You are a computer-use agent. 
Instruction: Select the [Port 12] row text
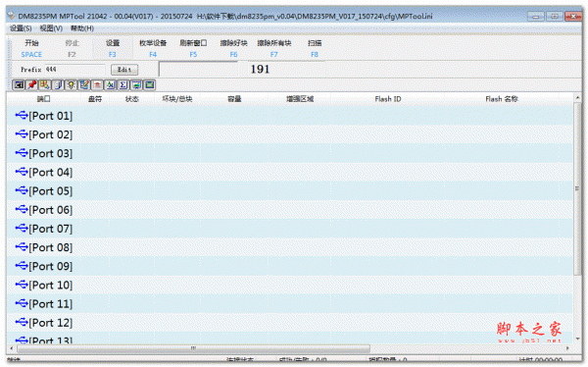(51, 322)
